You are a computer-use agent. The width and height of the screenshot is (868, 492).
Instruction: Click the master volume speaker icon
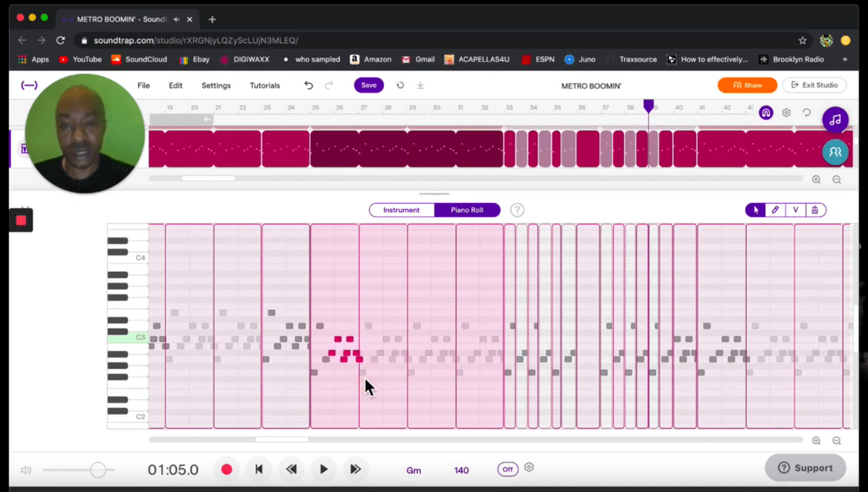click(27, 470)
